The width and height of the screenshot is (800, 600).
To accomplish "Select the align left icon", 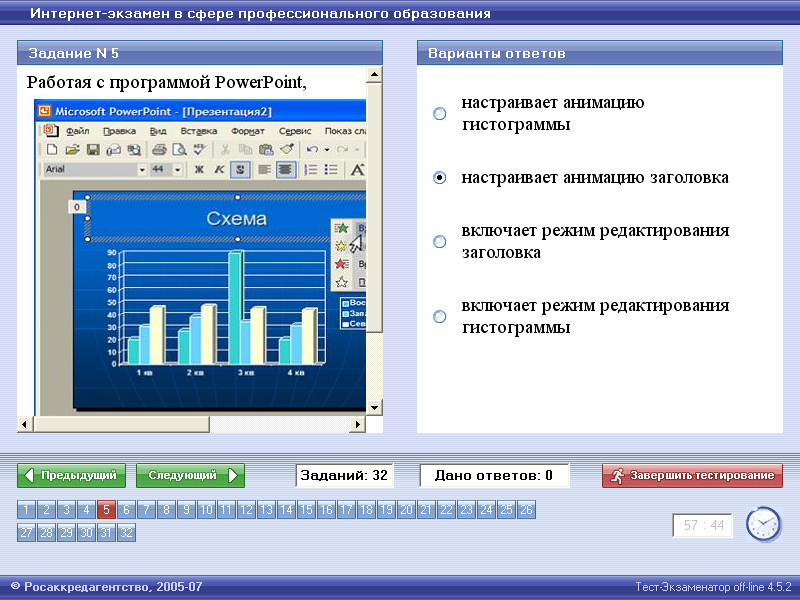I will point(264,169).
